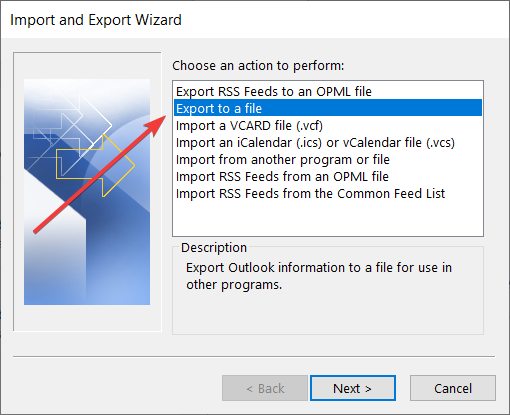Screen dimensions: 510x415
Task: Click the Description group label
Action: (214, 248)
